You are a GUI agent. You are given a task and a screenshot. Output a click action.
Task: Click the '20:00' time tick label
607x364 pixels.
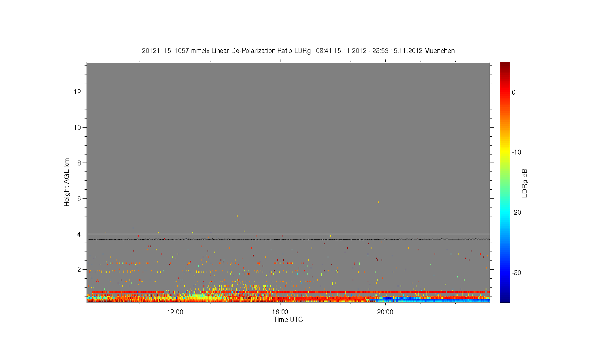[x=385, y=312]
